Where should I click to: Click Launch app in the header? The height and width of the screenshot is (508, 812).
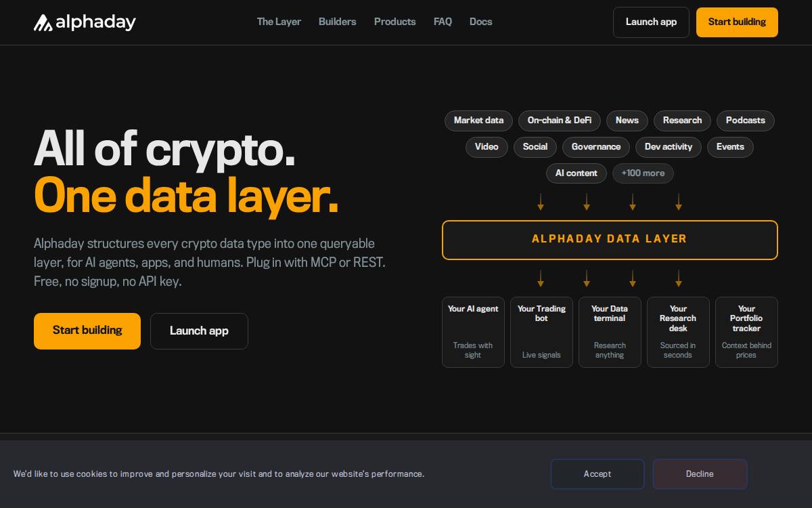(651, 22)
